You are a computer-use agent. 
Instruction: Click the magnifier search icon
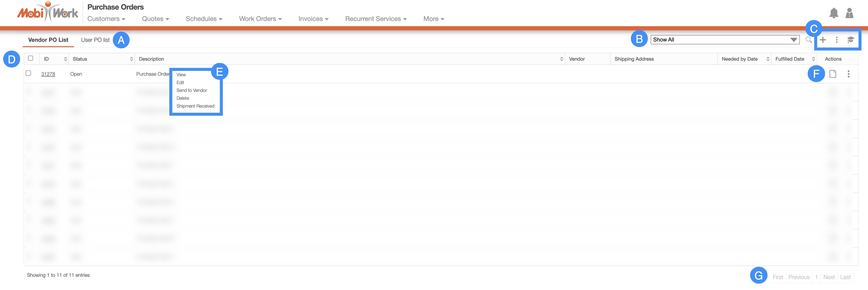(x=808, y=40)
